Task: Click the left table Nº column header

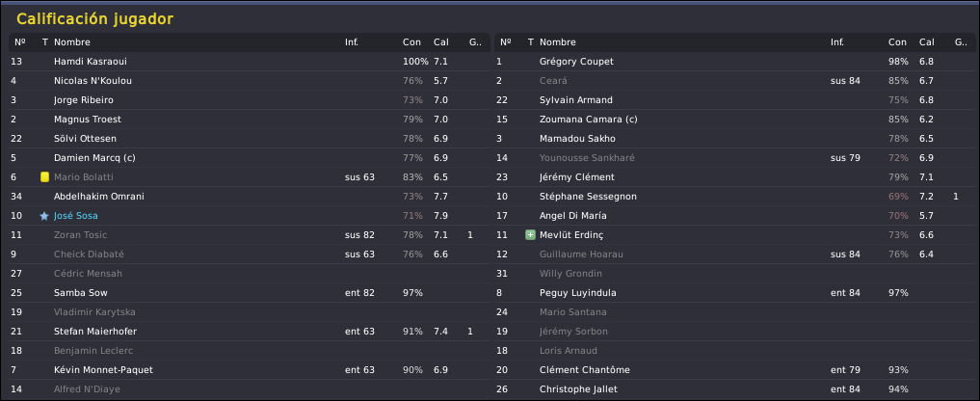Action: [20, 42]
